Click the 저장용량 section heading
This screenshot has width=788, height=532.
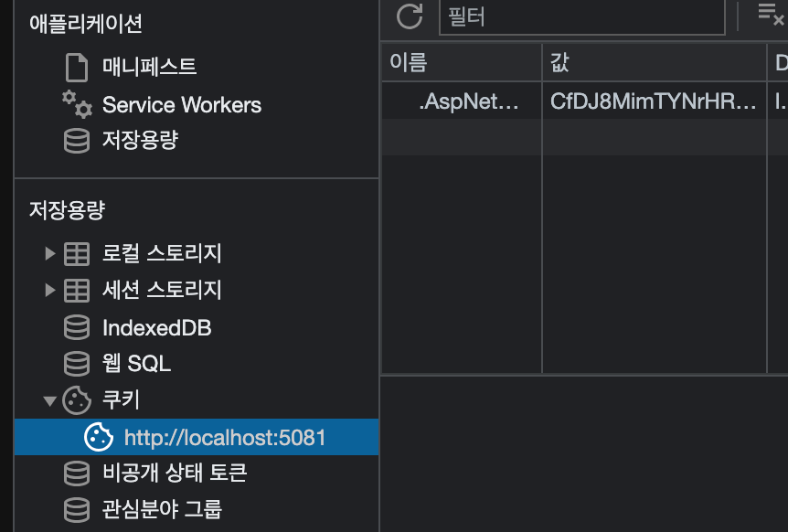[x=67, y=210]
